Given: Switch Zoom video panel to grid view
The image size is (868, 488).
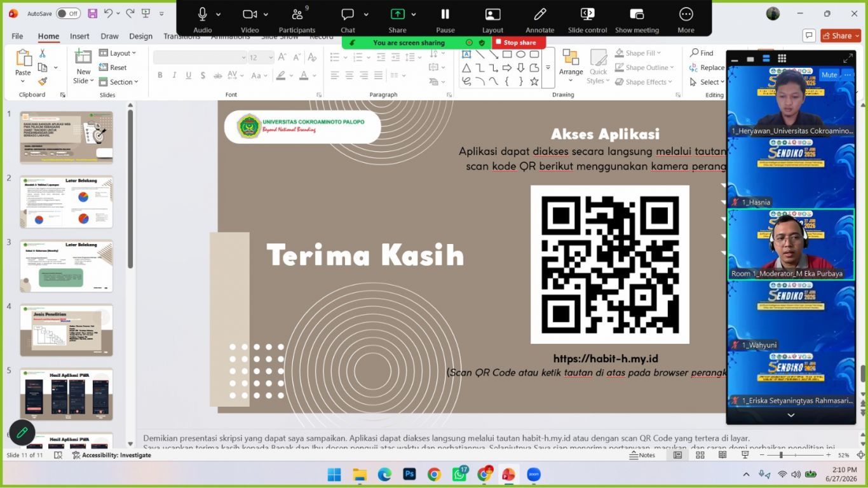Looking at the screenshot, I should click(782, 58).
